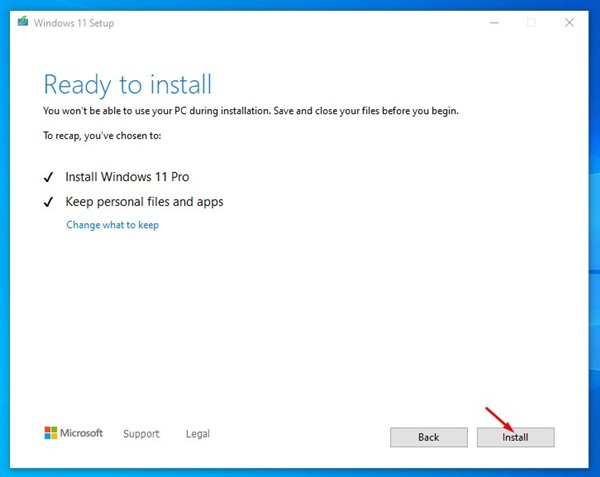Click the checkmark beside Keep personal files
Image resolution: width=600 pixels, height=477 pixels.
[x=49, y=202]
